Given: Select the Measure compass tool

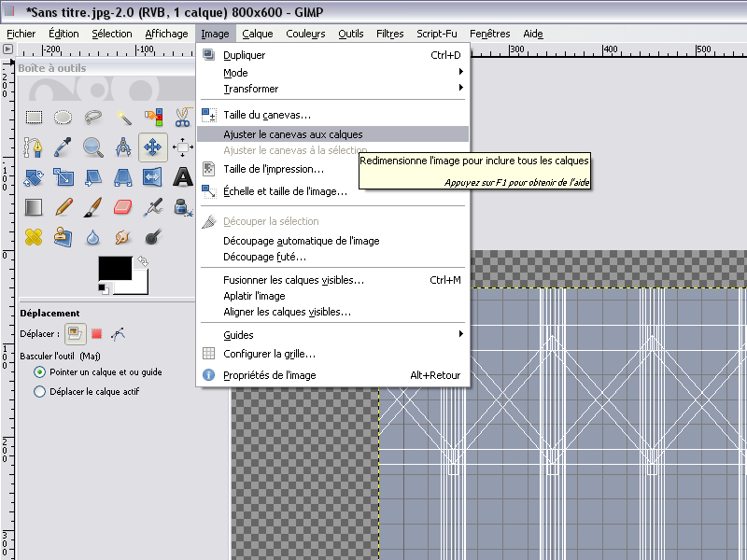Looking at the screenshot, I should 123,147.
